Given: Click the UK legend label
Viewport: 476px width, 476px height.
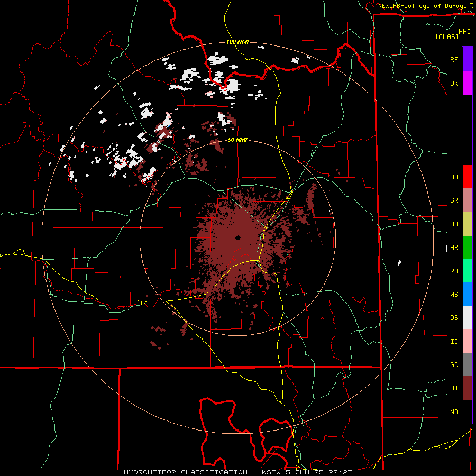Looking at the screenshot, I should pos(454,83).
